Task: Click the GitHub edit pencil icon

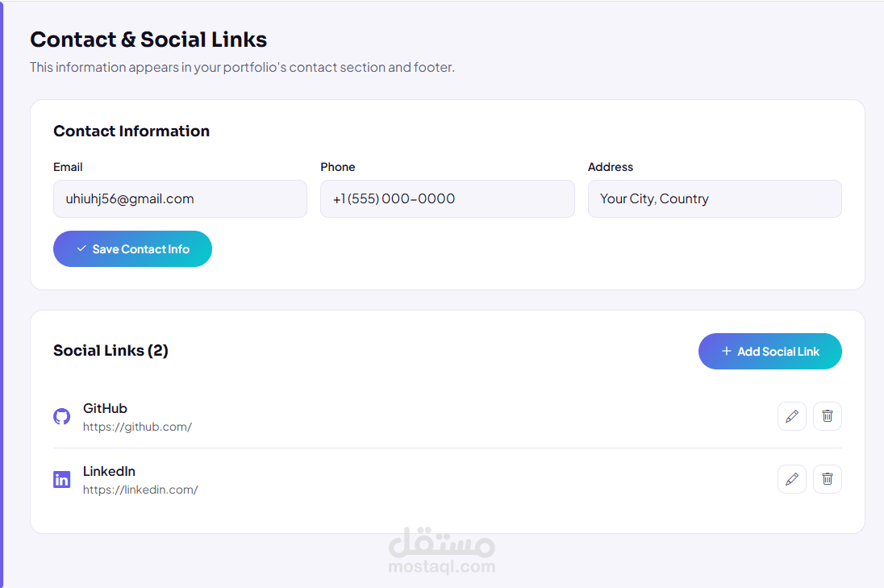Action: click(791, 416)
